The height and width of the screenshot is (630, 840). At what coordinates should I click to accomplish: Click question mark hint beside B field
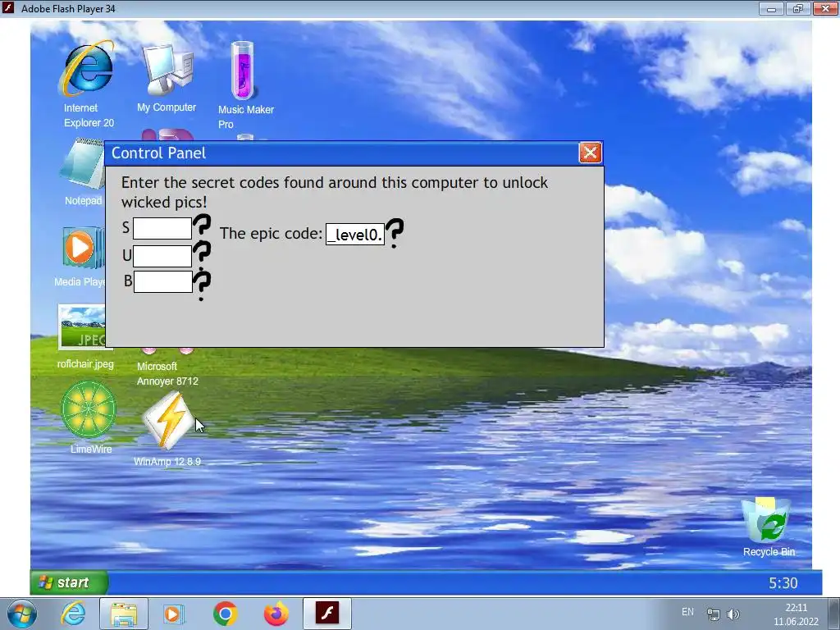202,285
